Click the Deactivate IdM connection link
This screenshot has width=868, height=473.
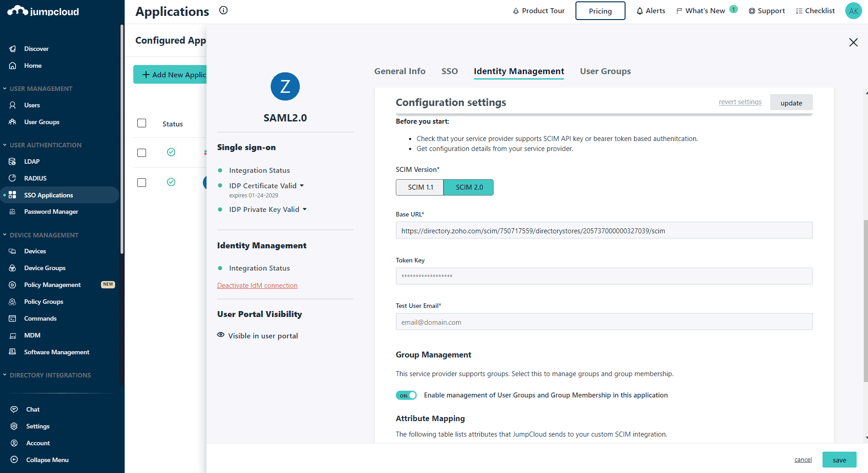tap(257, 286)
